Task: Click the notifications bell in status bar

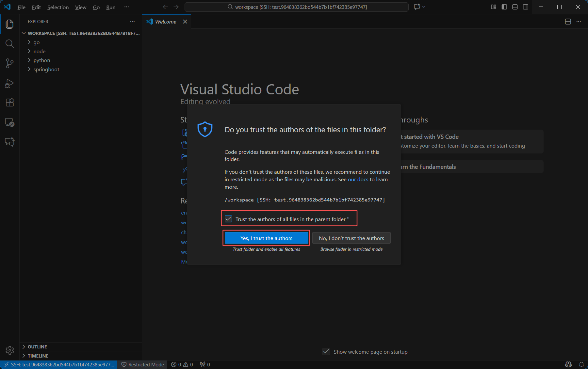Action: point(581,364)
